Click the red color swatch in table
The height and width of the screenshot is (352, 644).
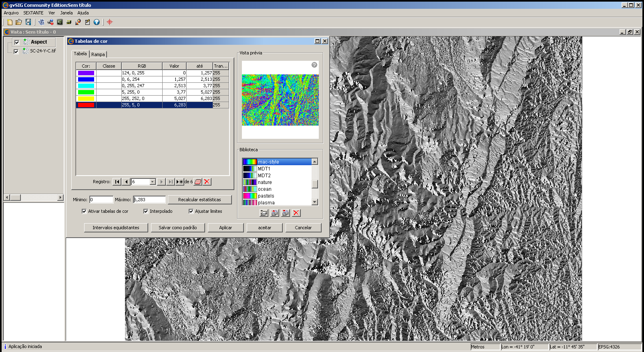pyautogui.click(x=86, y=105)
